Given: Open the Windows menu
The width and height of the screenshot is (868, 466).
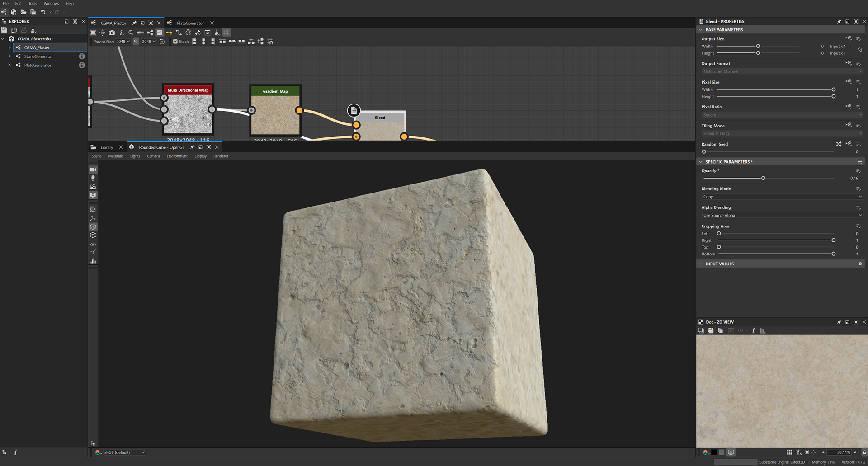Looking at the screenshot, I should [51, 3].
